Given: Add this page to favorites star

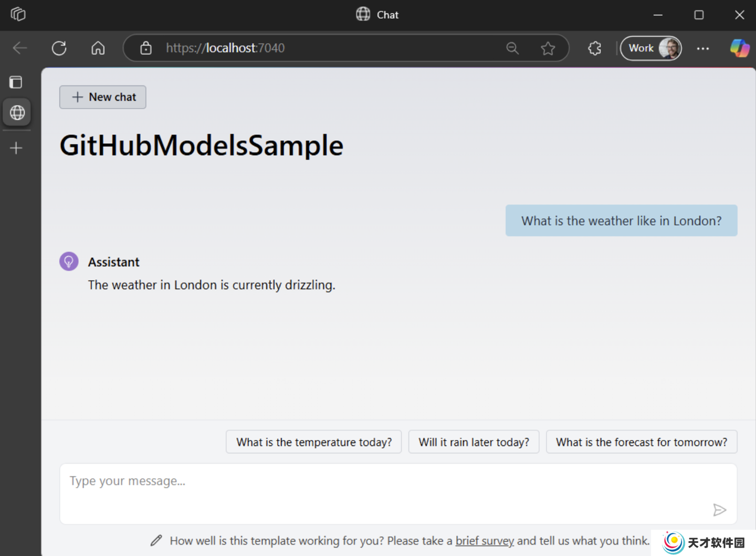Looking at the screenshot, I should click(548, 48).
